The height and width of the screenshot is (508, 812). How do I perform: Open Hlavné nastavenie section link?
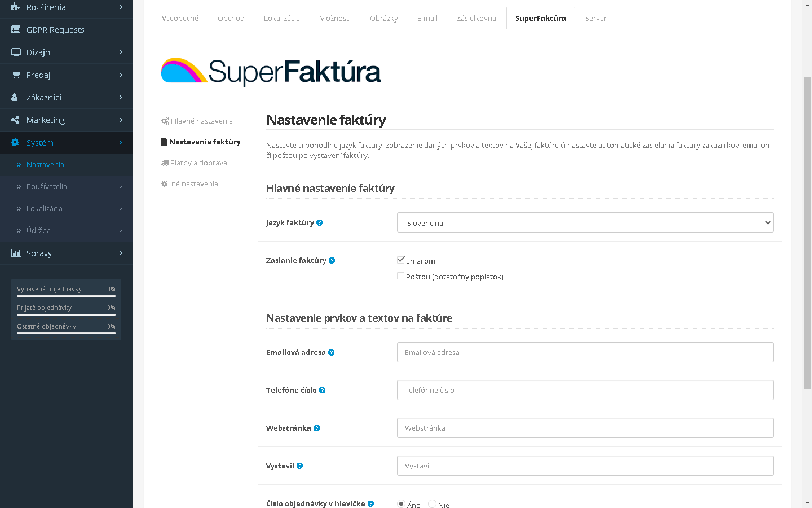pyautogui.click(x=201, y=121)
